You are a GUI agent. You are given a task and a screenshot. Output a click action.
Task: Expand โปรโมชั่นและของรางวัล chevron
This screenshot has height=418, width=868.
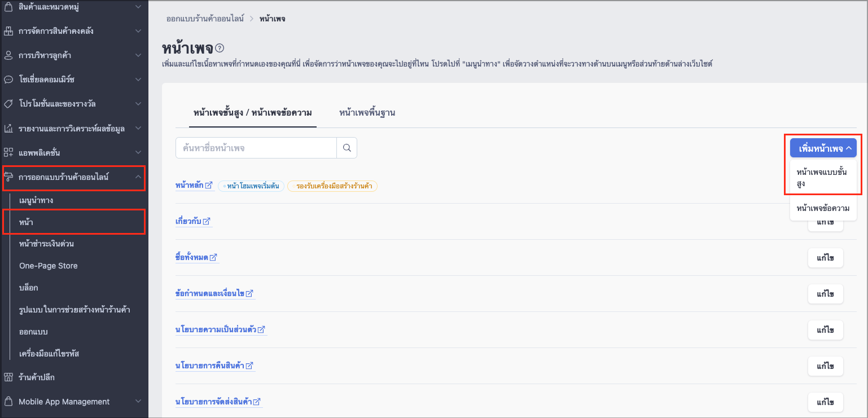pyautogui.click(x=138, y=104)
